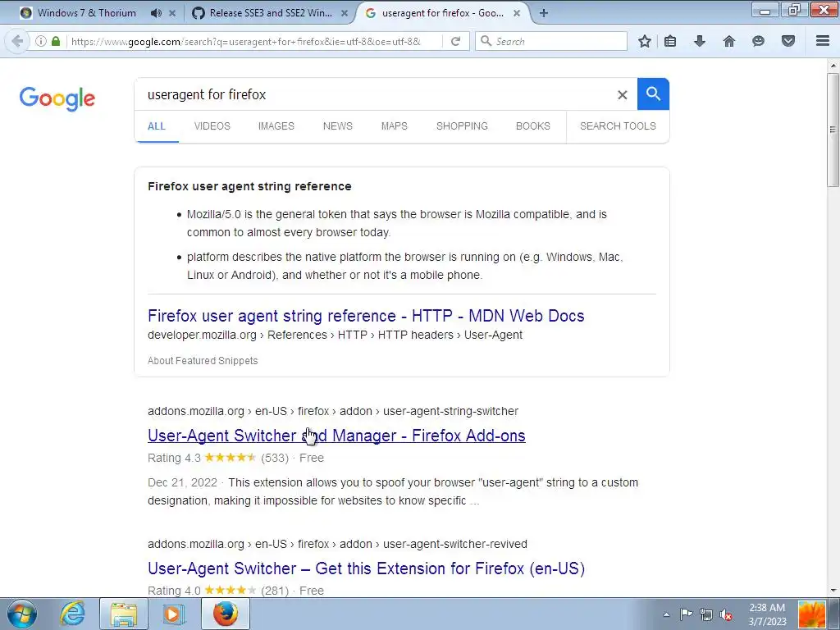
Task: Close the Windows 7 & Thorium tab
Action: click(172, 13)
